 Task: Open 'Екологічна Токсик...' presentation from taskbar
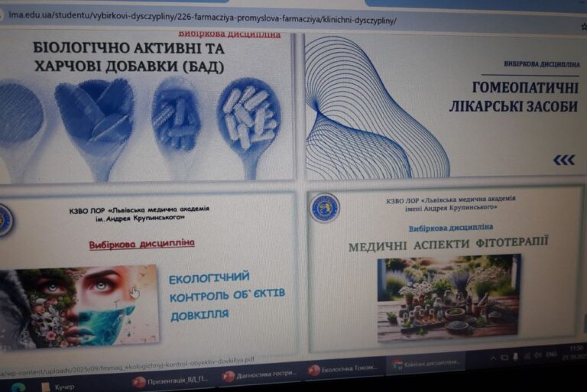[x=343, y=369]
